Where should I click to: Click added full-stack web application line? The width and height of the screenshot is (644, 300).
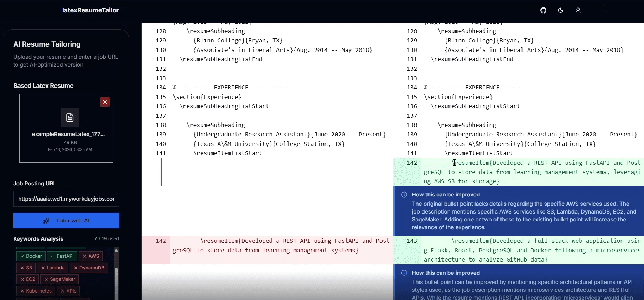tap(532, 250)
